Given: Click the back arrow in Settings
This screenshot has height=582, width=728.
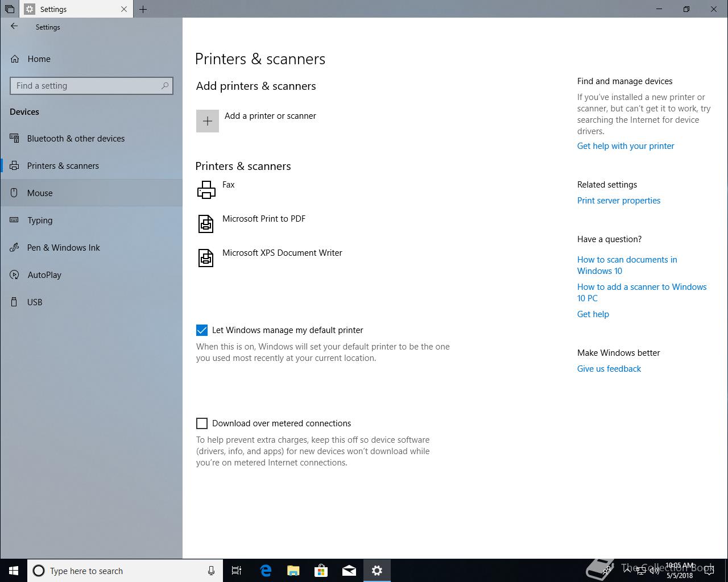Looking at the screenshot, I should (14, 26).
